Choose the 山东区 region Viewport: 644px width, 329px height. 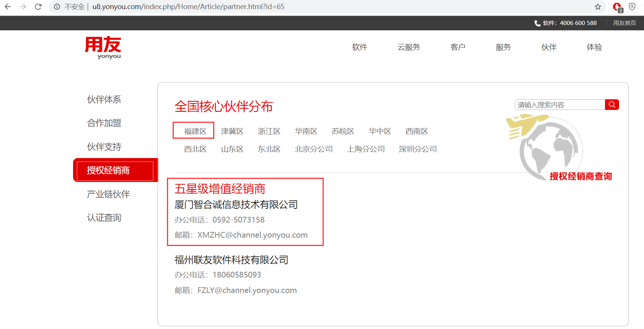click(x=232, y=149)
